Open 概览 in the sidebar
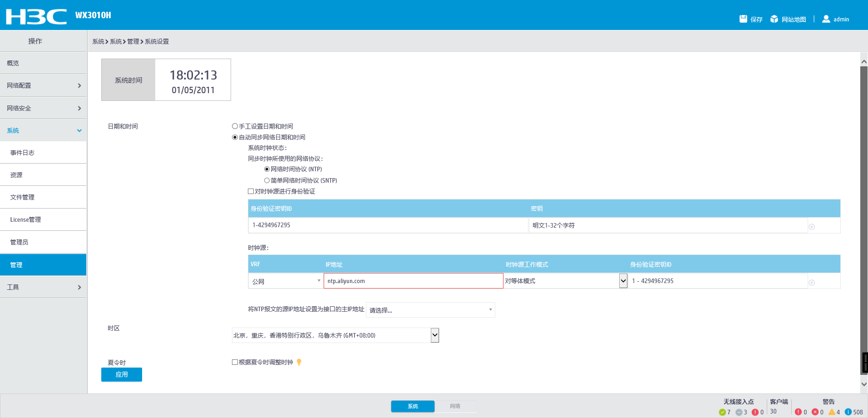868x418 pixels. click(43, 63)
